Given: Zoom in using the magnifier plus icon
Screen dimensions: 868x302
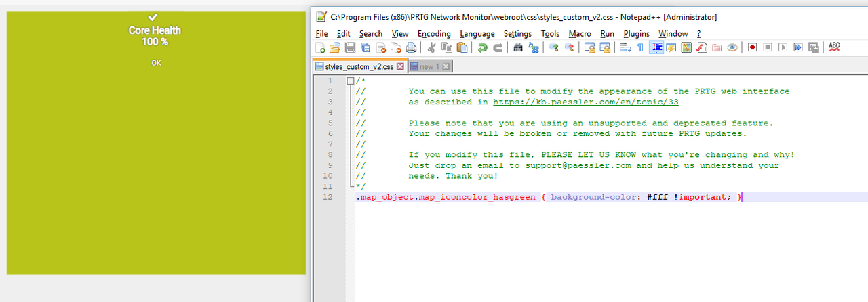Looking at the screenshot, I should (554, 47).
